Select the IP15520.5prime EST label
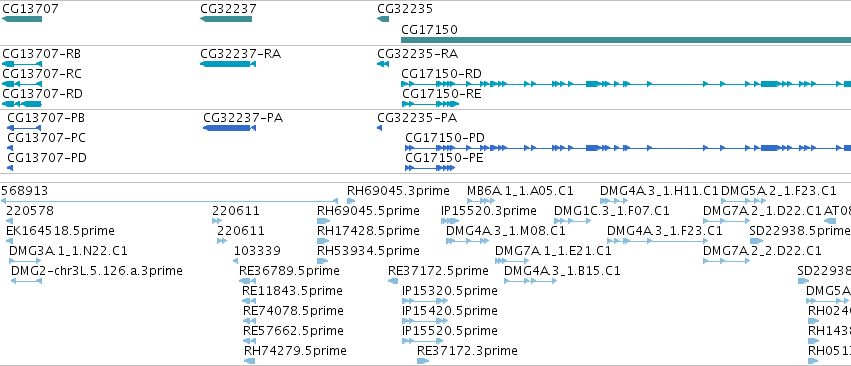This screenshot has width=851, height=366. point(450,331)
